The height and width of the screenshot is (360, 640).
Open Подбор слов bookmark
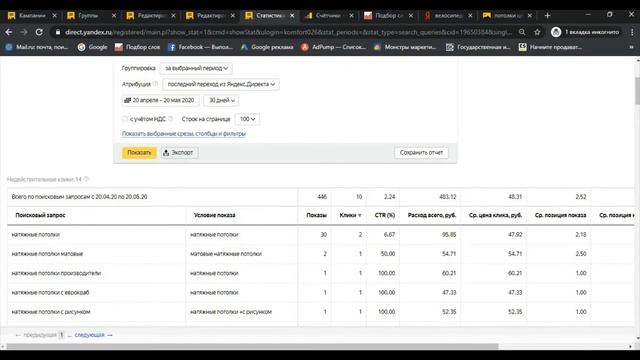tap(138, 47)
